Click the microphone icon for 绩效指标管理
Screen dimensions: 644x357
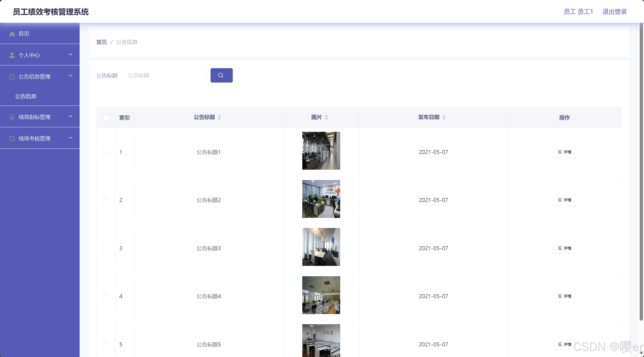click(12, 117)
